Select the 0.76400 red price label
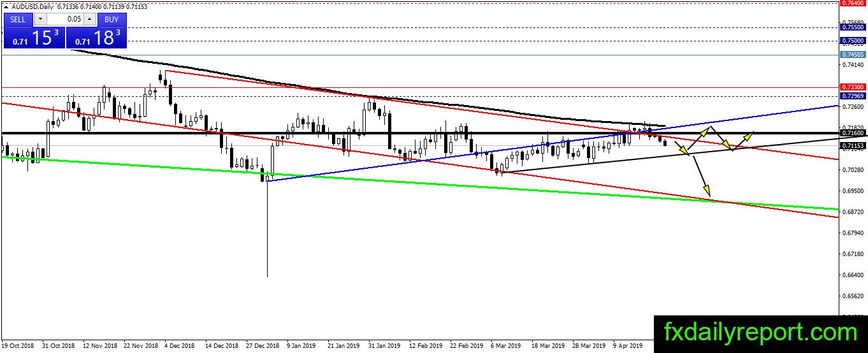The width and height of the screenshot is (868, 353). [x=853, y=3]
